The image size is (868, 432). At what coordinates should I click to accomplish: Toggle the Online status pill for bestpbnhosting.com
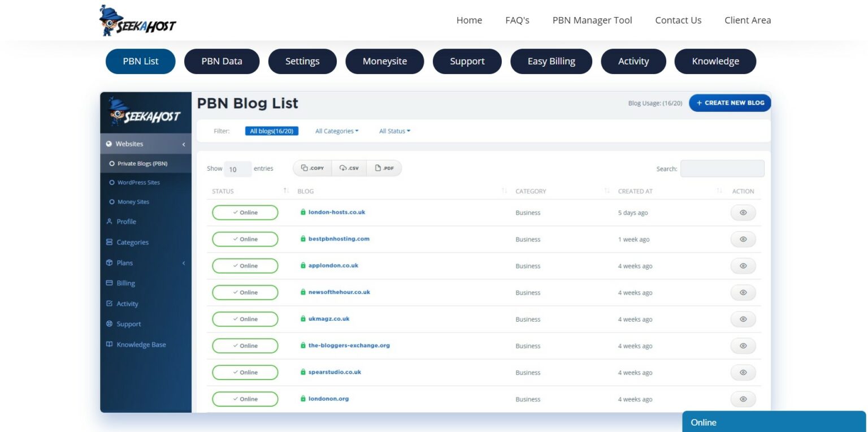point(245,239)
